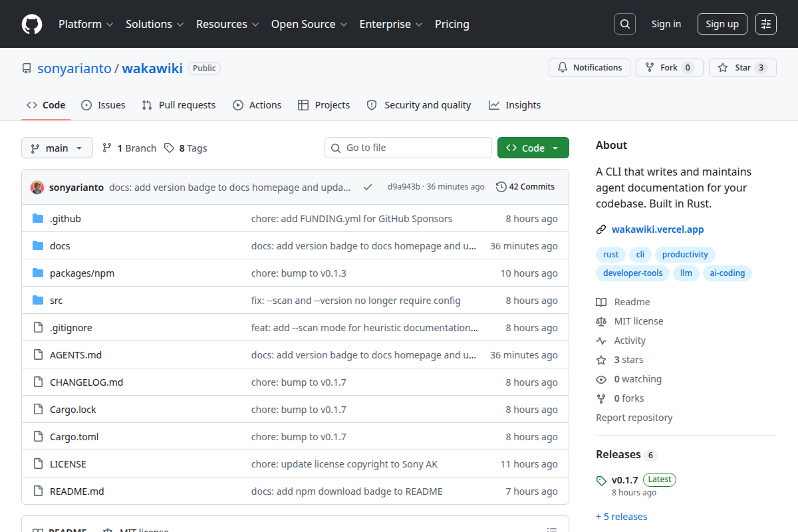Screen dimensions: 798x532
Task: Open the GitHub home logo
Action: point(32,24)
